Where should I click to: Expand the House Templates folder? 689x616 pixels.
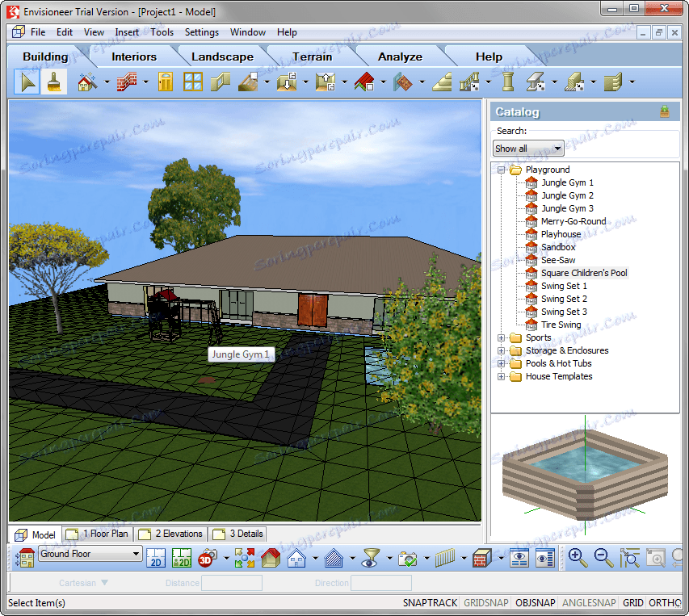point(501,376)
